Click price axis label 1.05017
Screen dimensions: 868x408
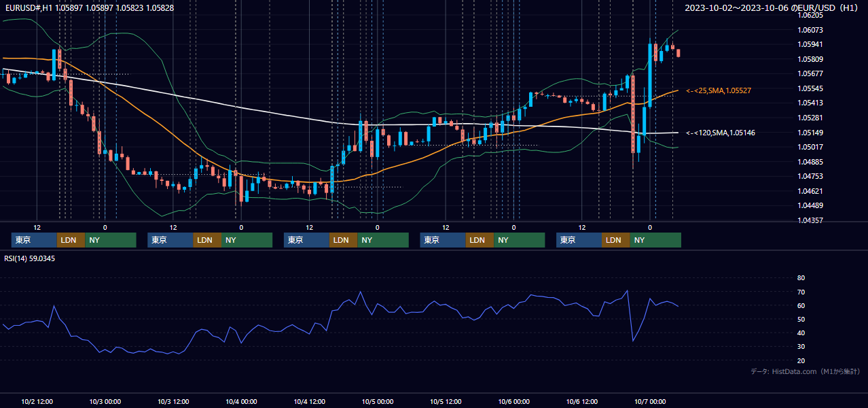(810, 148)
